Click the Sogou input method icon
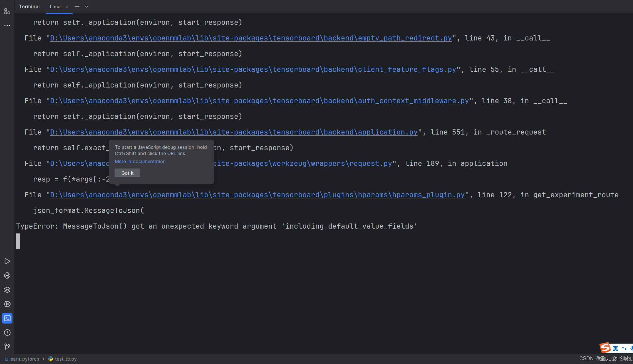 click(605, 348)
